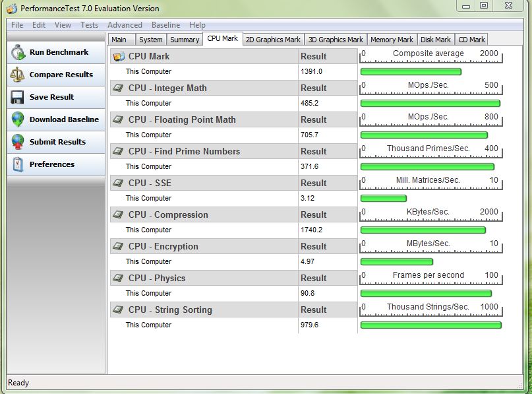Click the CPU Mark result value 1391.0

click(311, 72)
